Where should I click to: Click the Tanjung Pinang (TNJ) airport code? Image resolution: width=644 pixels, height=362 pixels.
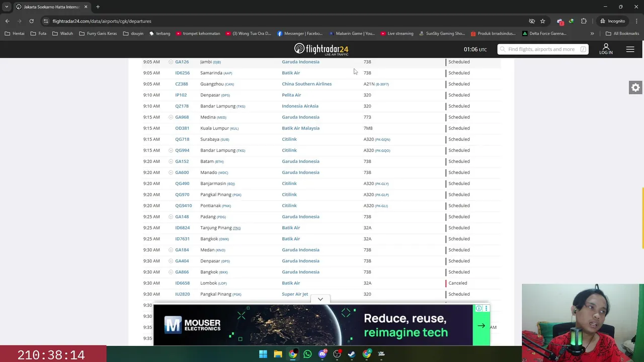[x=236, y=228]
